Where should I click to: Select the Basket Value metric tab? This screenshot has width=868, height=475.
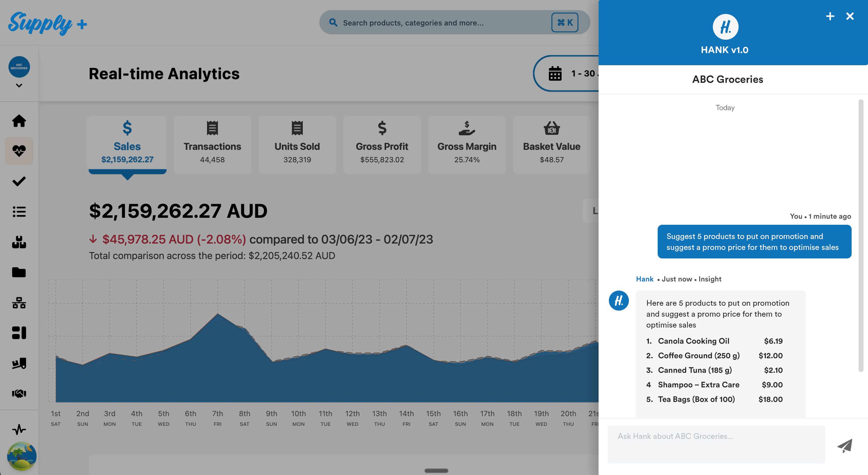(552, 145)
